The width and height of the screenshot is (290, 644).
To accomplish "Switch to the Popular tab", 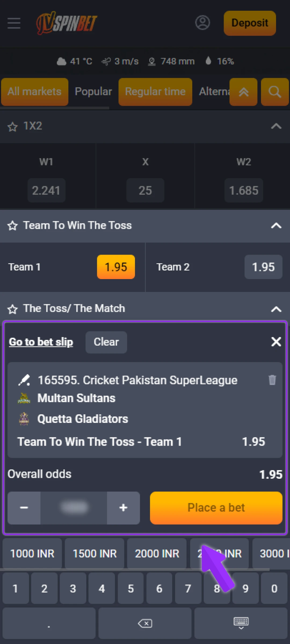I will (x=93, y=92).
